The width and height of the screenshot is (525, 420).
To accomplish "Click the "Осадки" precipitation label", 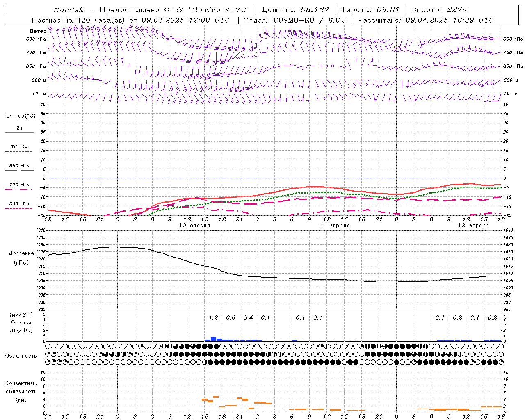I will point(21,322).
